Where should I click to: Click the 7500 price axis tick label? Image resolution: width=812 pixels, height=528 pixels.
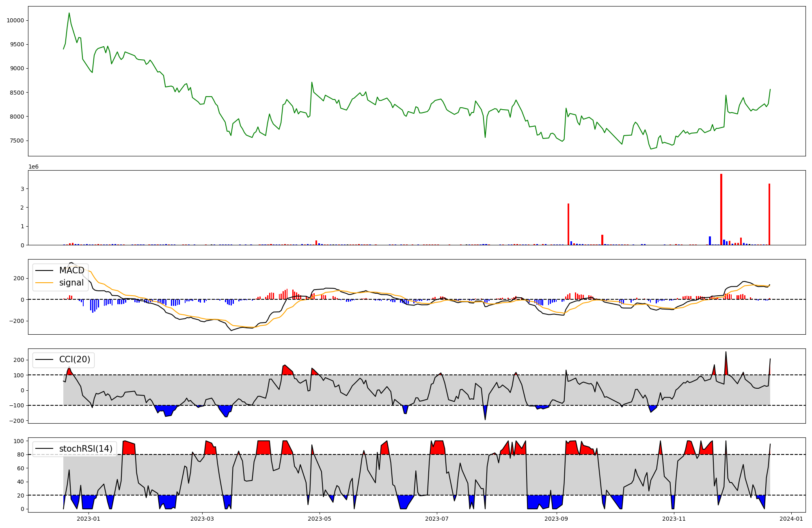click(x=17, y=141)
